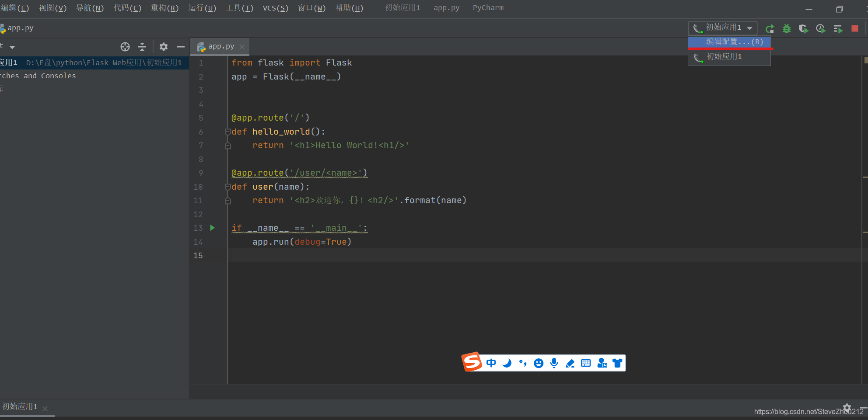Click the Concurrency diagram run icon

click(838, 29)
